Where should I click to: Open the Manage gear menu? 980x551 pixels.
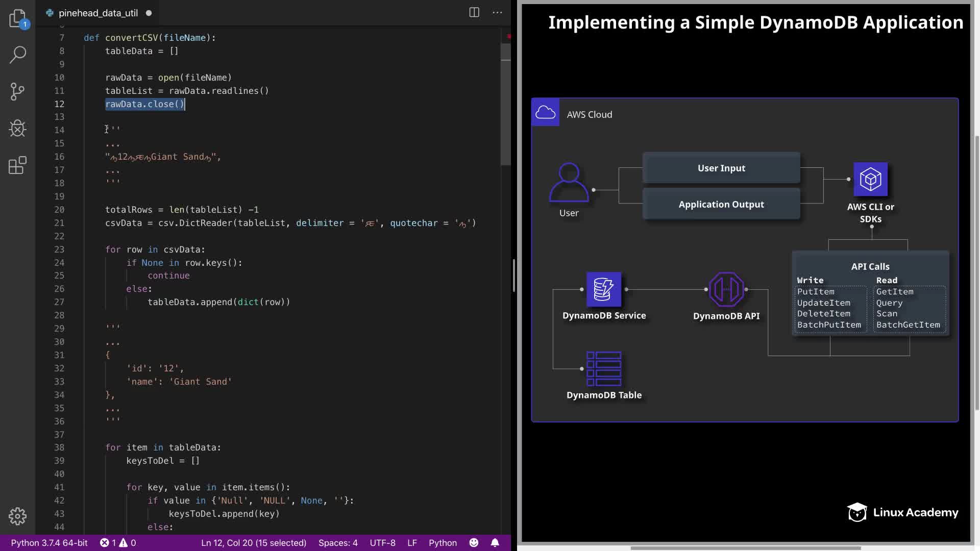[x=18, y=516]
